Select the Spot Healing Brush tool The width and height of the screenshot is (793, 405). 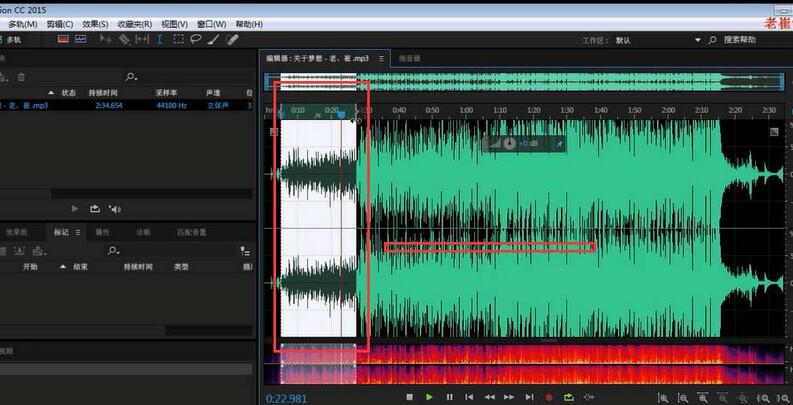[x=232, y=40]
